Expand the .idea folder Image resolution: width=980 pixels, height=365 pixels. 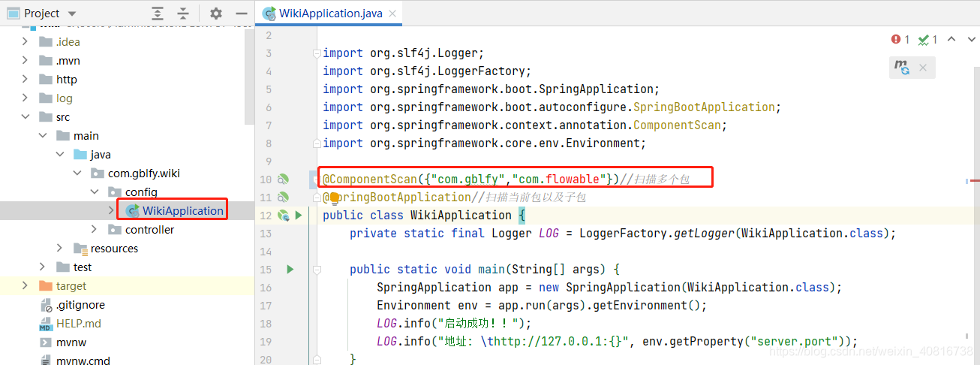pos(25,42)
